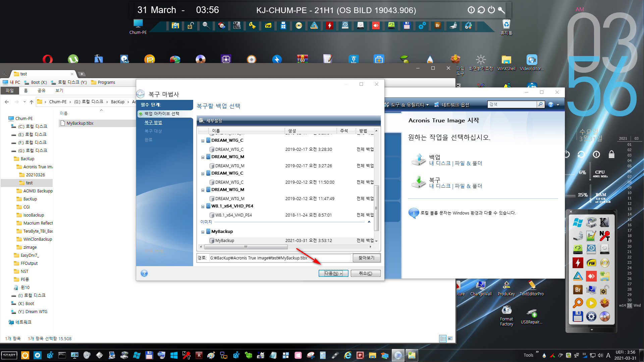Open the 홈 ribbon tab in Explorer
The width and height of the screenshot is (644, 362).
26,90
